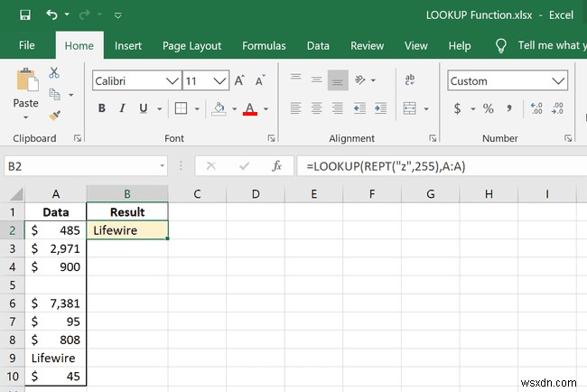Open Customize Quick Access Toolbar menu

point(118,15)
